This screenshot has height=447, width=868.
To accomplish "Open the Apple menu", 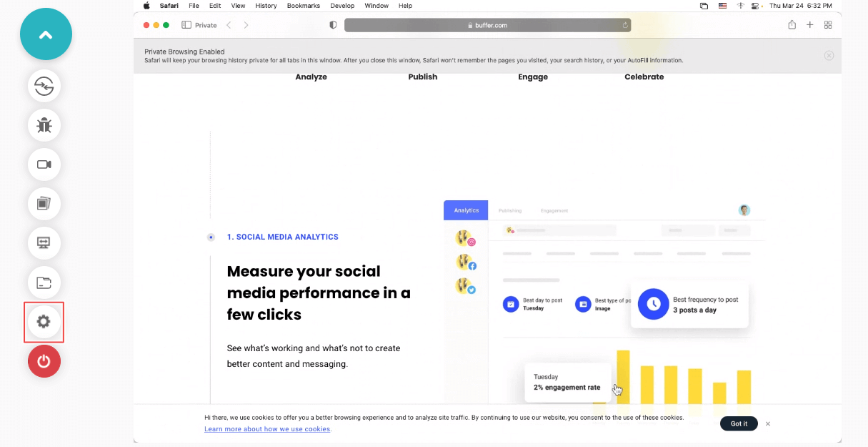I will [147, 5].
